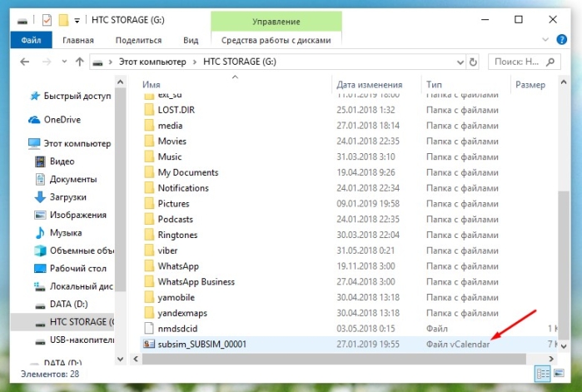Click Этот компьютер in the address bar
Viewport: 582px width, 392px height.
152,62
